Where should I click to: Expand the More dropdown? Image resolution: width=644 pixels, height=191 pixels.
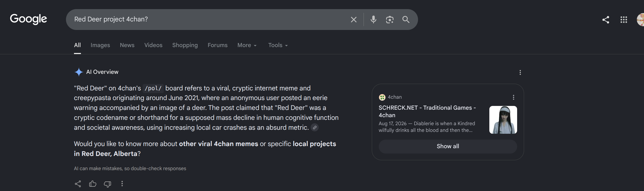coord(247,45)
